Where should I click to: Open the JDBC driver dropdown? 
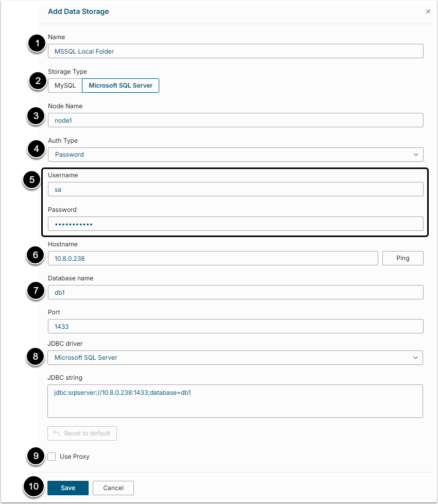click(235, 358)
